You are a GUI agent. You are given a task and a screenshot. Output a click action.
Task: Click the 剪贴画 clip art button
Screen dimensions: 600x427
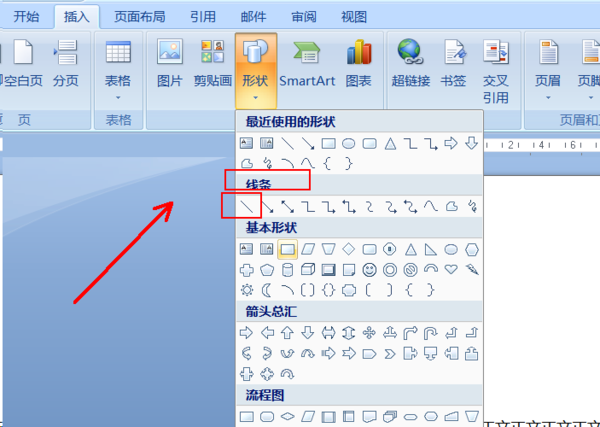[213, 64]
